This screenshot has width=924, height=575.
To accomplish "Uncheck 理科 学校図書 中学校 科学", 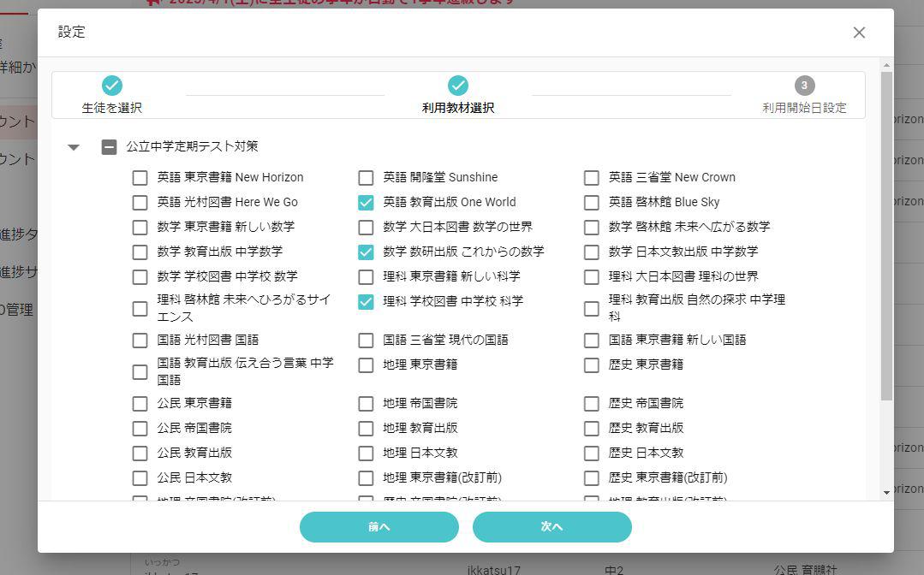I will pos(366,302).
